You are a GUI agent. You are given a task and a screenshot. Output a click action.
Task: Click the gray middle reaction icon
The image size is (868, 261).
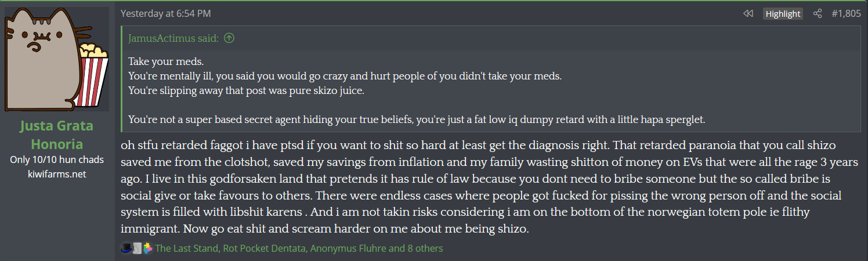coord(137,248)
